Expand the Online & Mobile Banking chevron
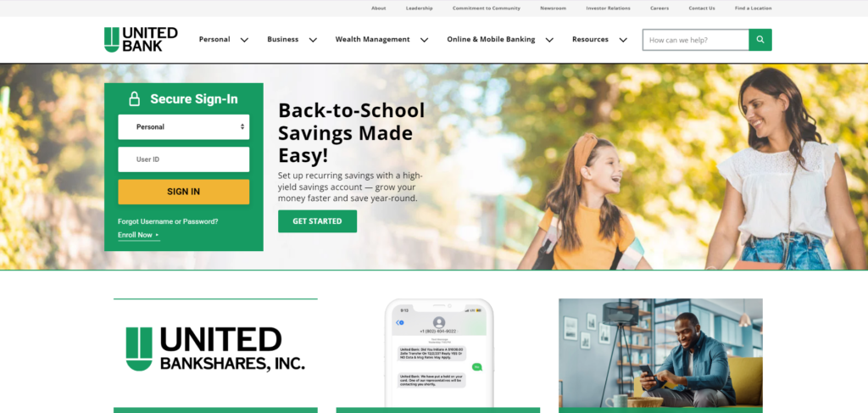The height and width of the screenshot is (413, 868). coord(549,40)
